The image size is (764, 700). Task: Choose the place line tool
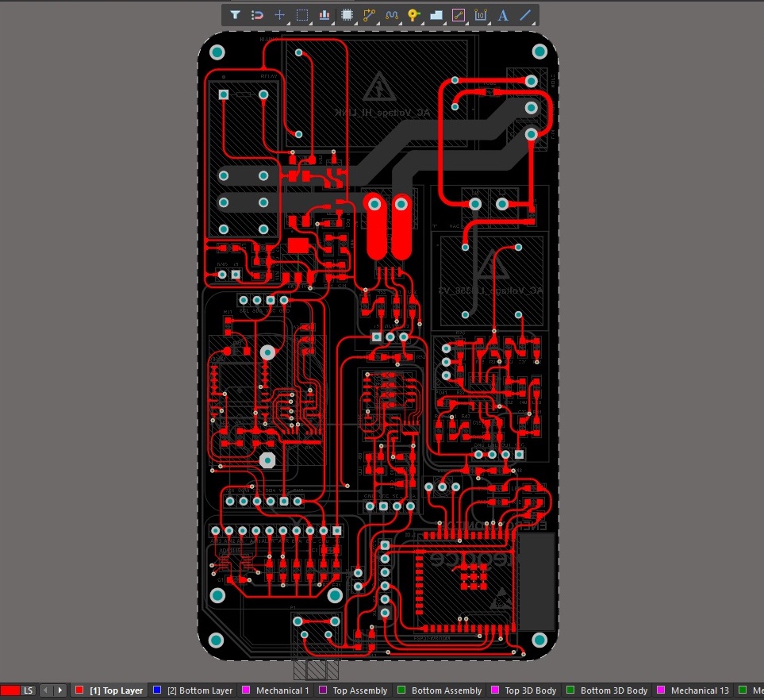[x=525, y=15]
